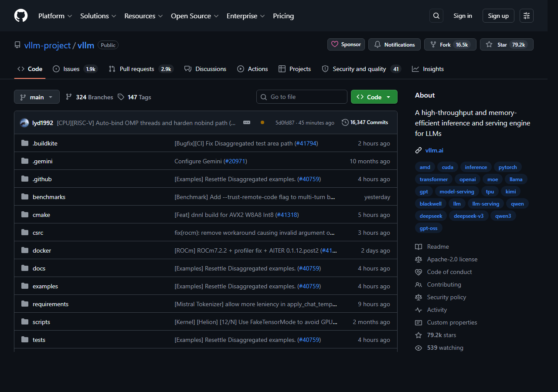558x392 pixels.
Task: Open the Readme link in About
Action: point(432,247)
